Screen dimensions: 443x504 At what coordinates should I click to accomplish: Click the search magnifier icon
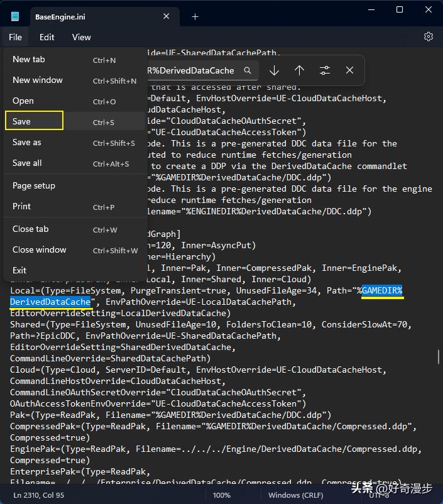click(248, 70)
